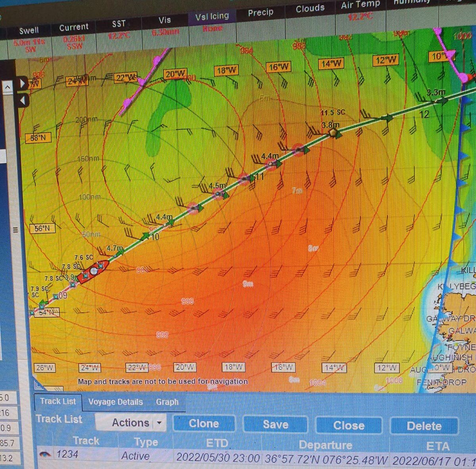Click the yellow waypoint near 11.5 SC label
This screenshot has height=469, width=476.
333,133
